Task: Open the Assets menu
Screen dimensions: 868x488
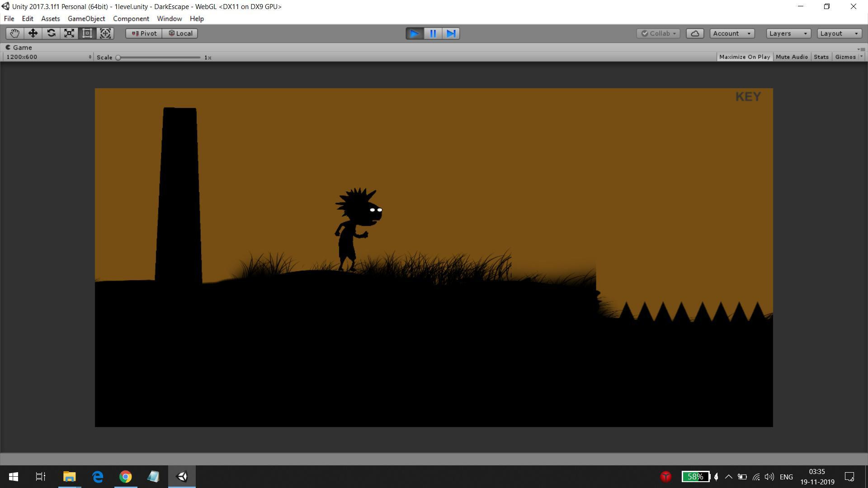Action: pyautogui.click(x=50, y=19)
